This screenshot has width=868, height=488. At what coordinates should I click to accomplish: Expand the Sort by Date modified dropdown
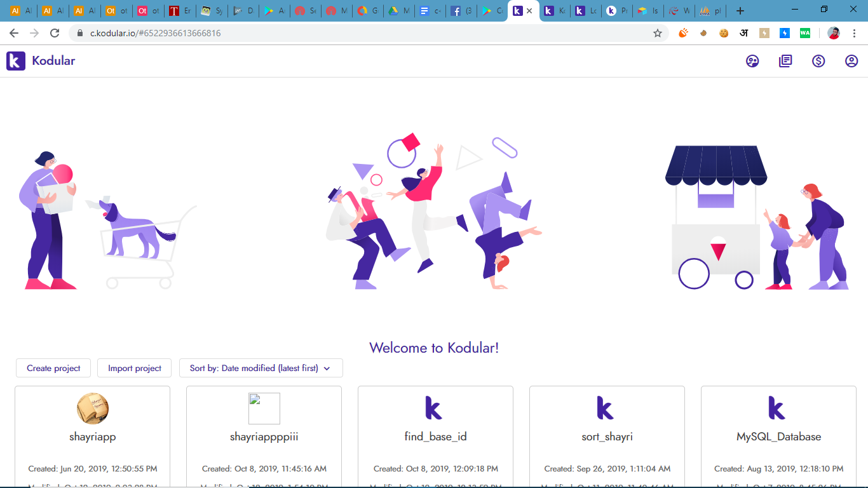(x=261, y=368)
